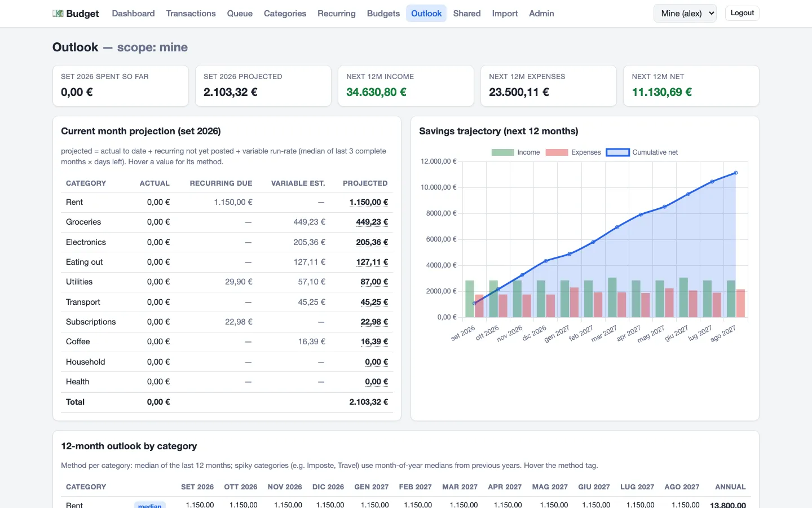Click the Household projected value 0,00 €
812x508 pixels.
[377, 362]
